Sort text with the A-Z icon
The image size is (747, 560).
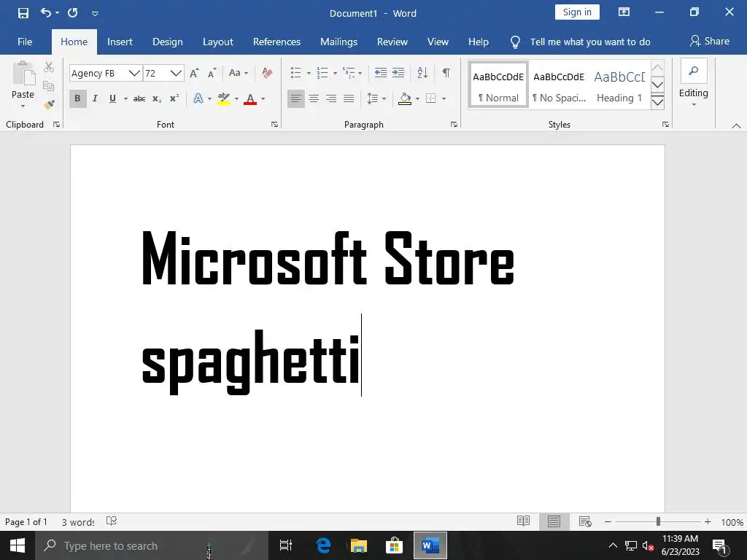pos(422,73)
